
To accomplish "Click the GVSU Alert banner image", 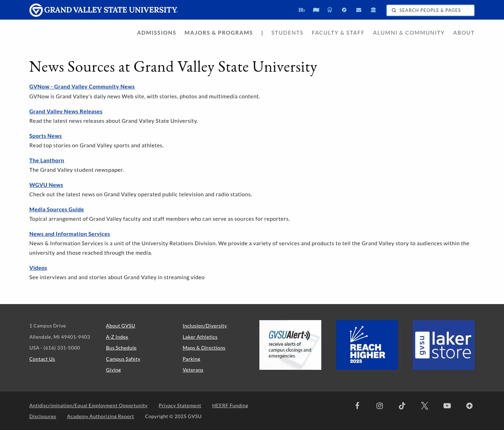I will coord(290,345).
